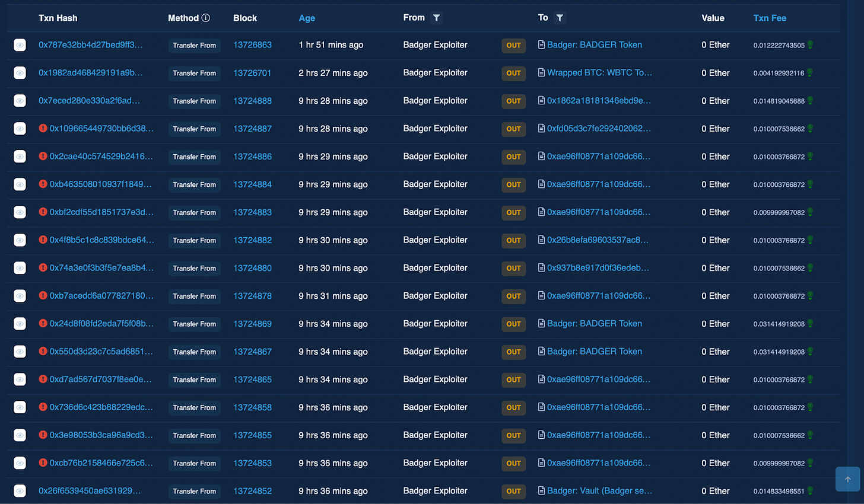Image resolution: width=864 pixels, height=504 pixels.
Task: Open block 13726863
Action: pos(252,45)
